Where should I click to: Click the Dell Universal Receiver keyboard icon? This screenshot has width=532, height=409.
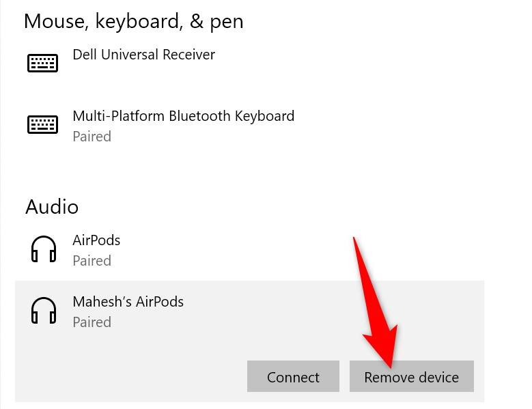tap(42, 63)
